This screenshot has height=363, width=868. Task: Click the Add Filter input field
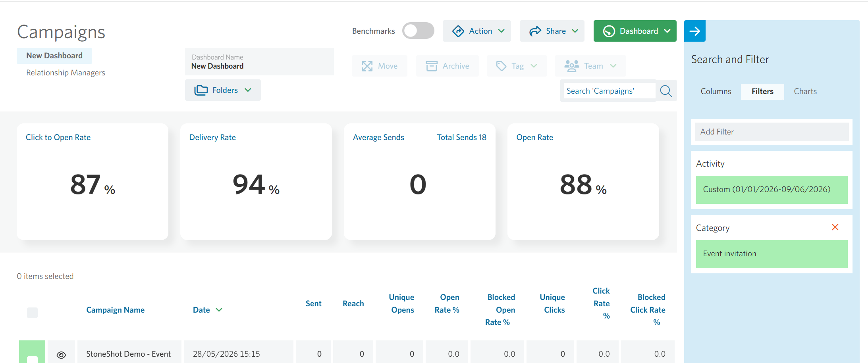tap(772, 132)
